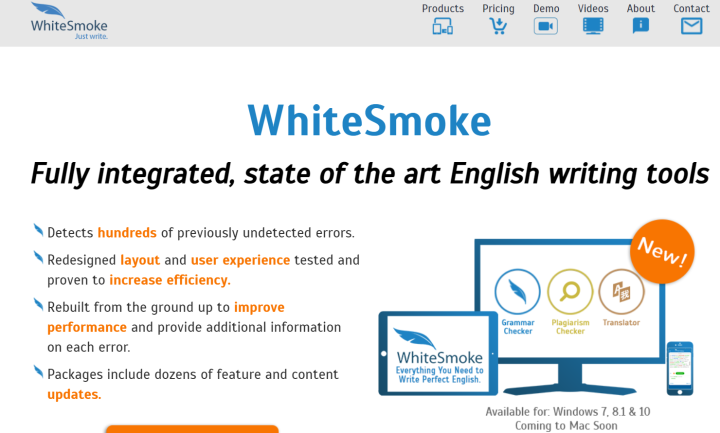Click the orange word 'hundreds'
720x433 pixels.
(x=127, y=233)
